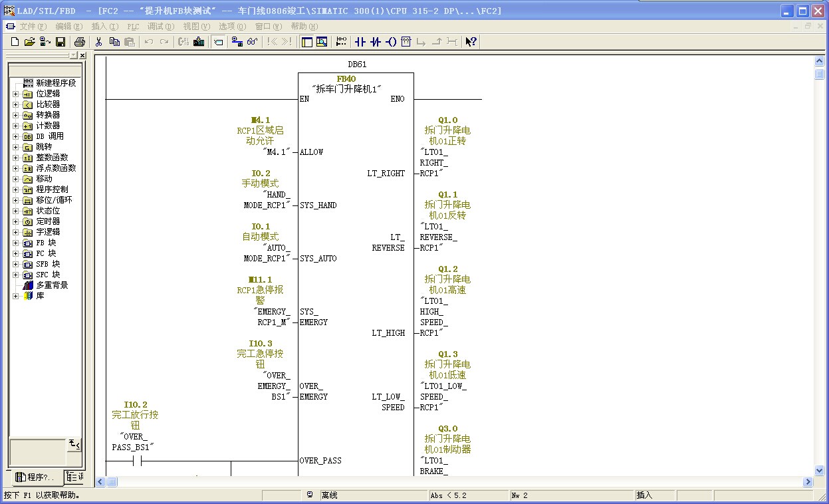Click the FB40 block name

[x=346, y=79]
